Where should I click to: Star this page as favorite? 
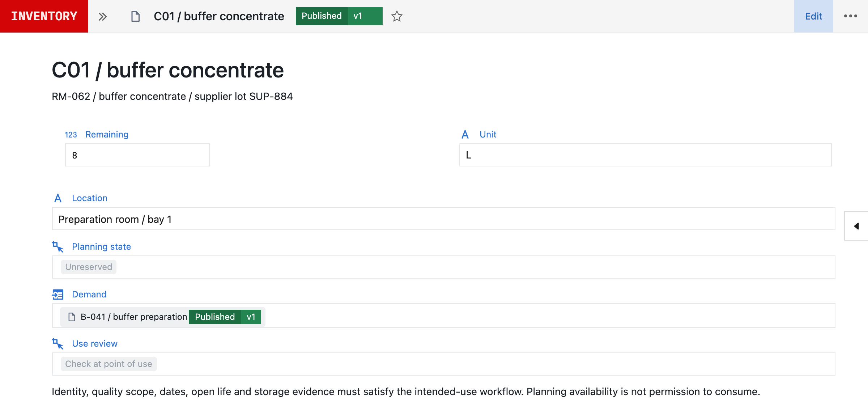point(397,16)
